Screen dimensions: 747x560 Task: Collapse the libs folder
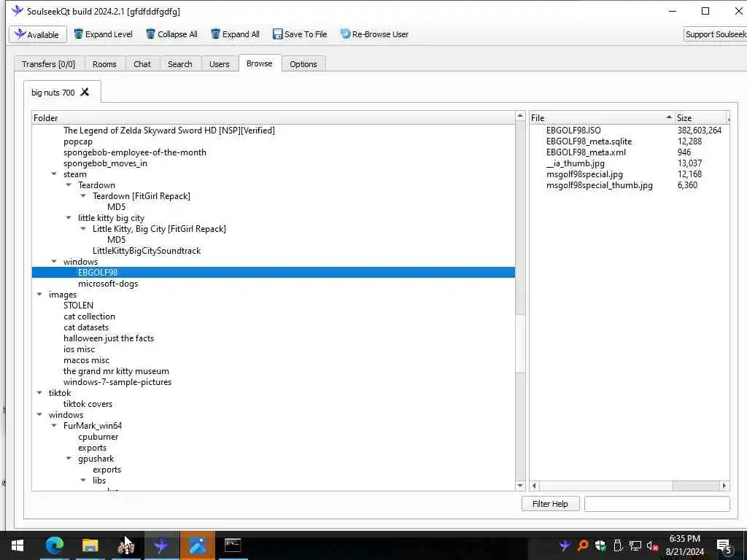pos(83,481)
